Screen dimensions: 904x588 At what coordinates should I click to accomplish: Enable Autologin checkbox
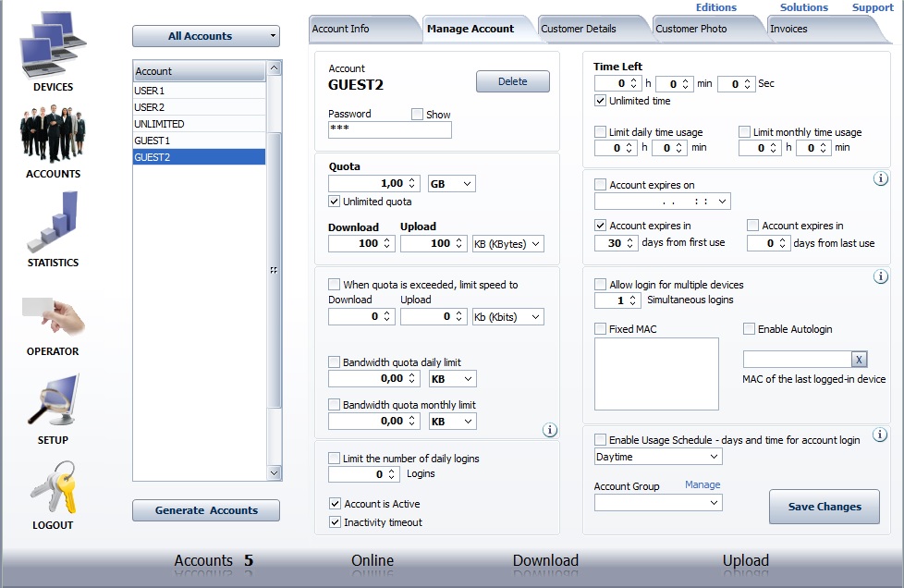point(749,328)
